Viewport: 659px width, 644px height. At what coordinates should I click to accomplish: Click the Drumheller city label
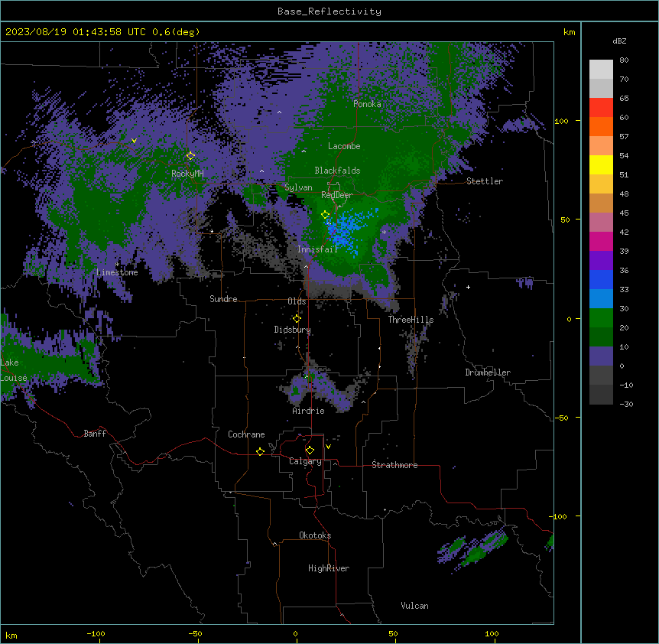click(x=488, y=373)
